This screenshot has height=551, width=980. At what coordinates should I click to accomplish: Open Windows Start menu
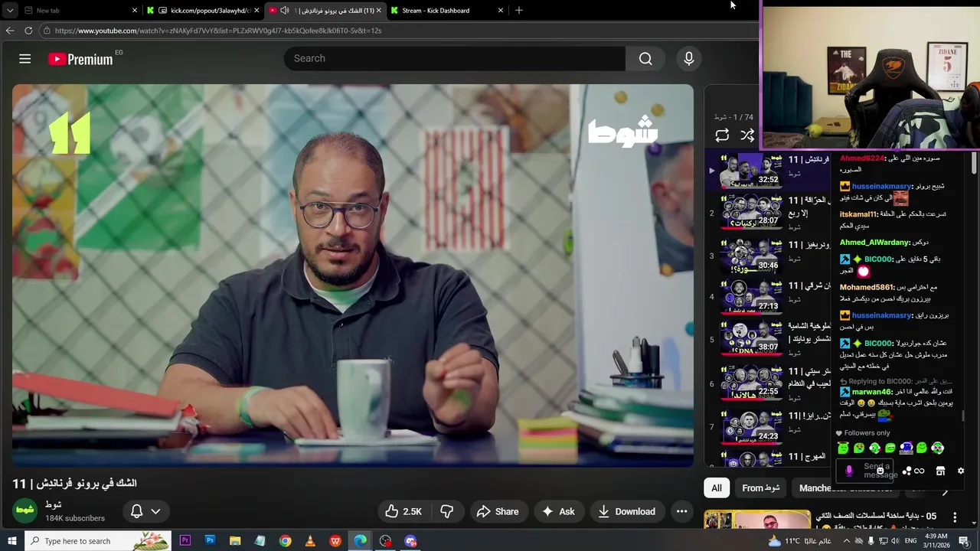point(12,541)
